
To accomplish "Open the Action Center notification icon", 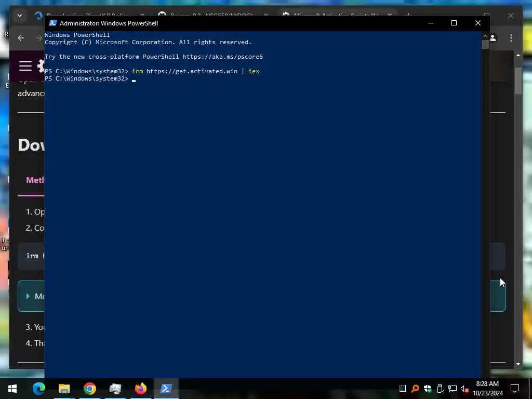I will pos(515,389).
